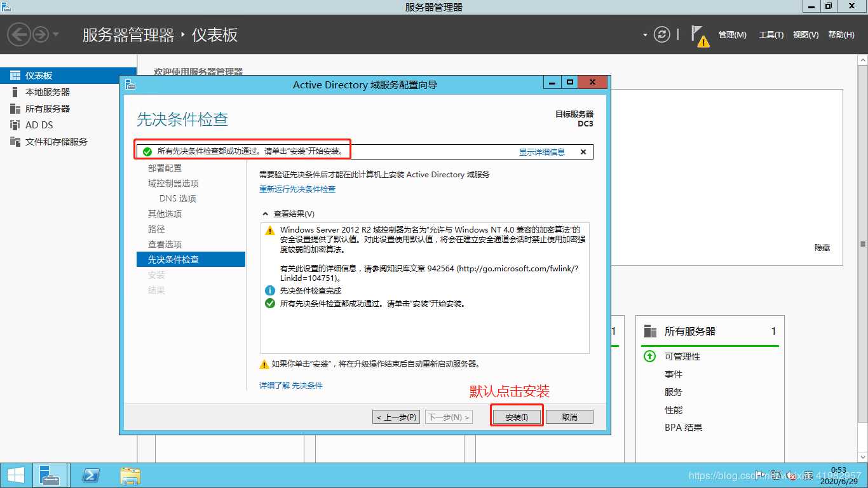
Task: Click 隐藏 in the welcome panel
Action: (822, 248)
